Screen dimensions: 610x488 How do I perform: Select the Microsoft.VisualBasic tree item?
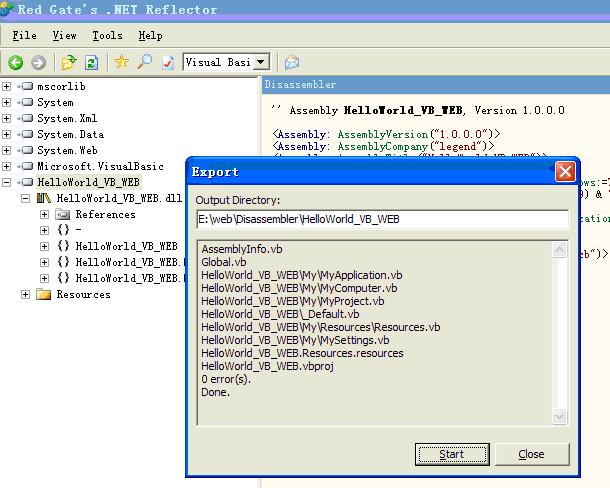tap(100, 166)
